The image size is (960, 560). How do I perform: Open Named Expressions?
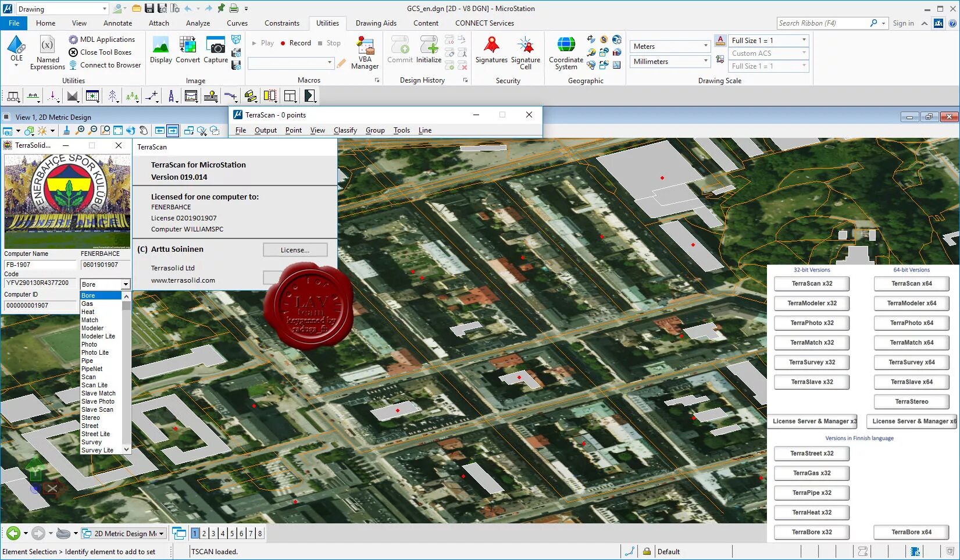[x=48, y=52]
